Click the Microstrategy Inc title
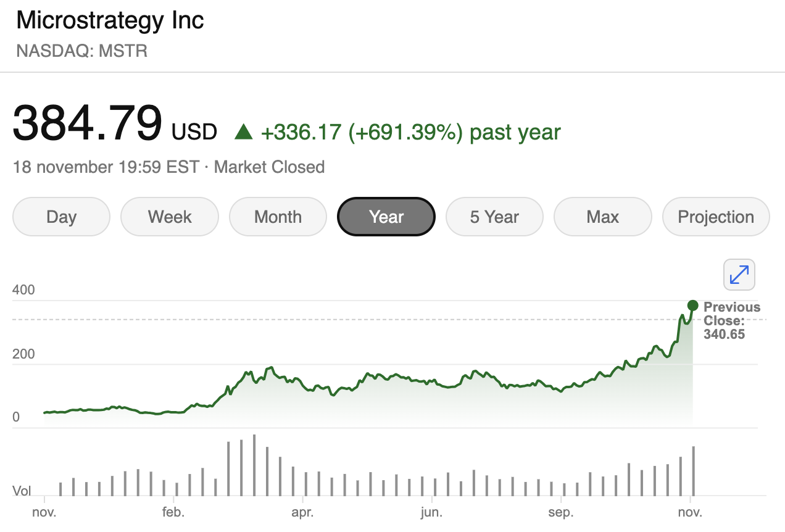The image size is (785, 532). (x=110, y=21)
